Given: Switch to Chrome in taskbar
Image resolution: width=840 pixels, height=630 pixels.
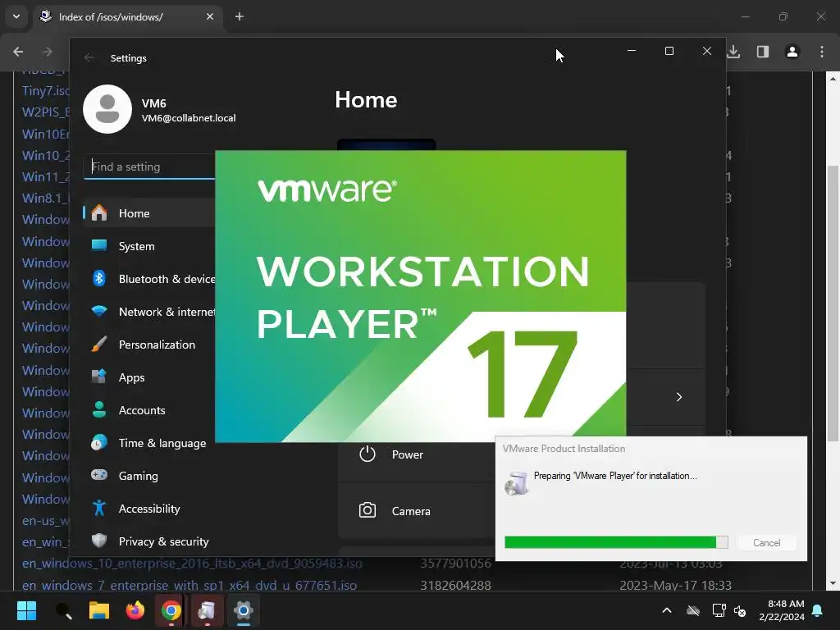Looking at the screenshot, I should [171, 610].
